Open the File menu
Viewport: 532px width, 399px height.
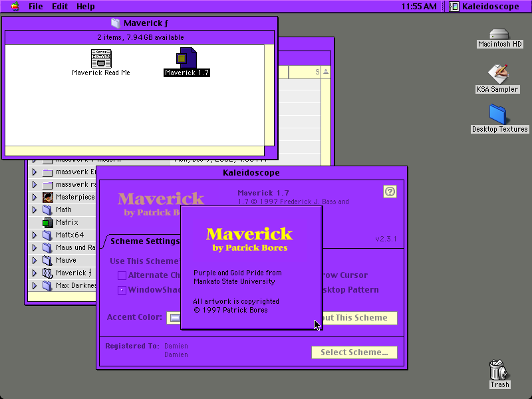pos(36,7)
